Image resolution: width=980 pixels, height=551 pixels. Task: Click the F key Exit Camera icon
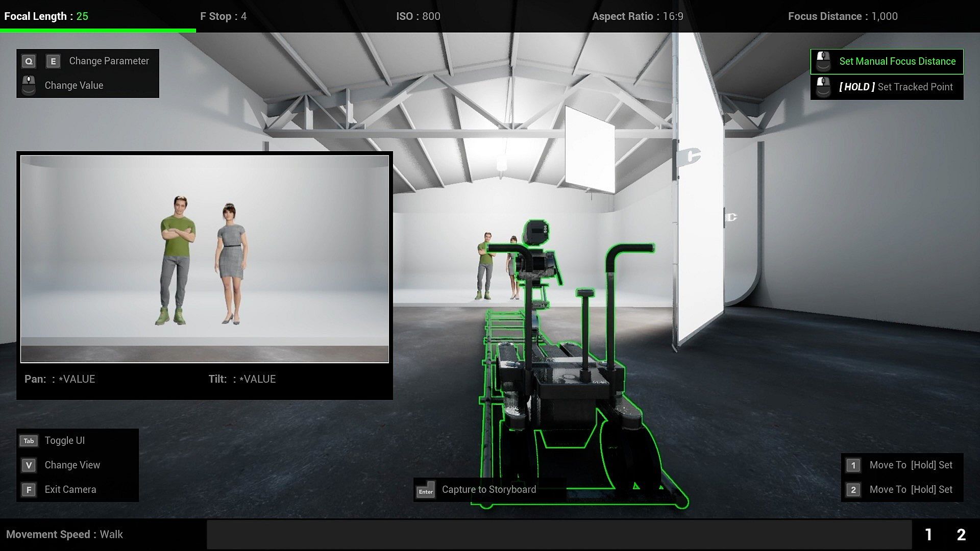pos(29,490)
